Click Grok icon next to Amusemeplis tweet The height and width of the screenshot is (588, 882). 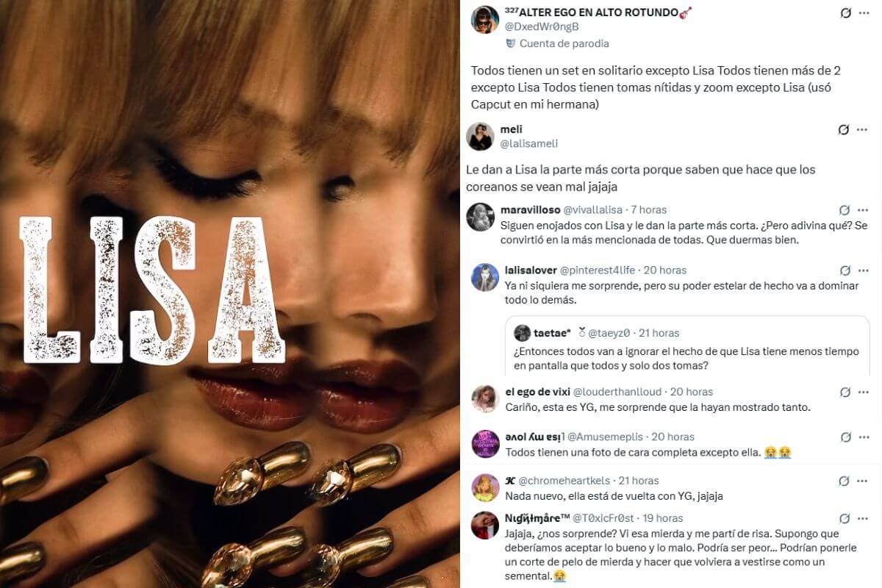[x=845, y=437]
